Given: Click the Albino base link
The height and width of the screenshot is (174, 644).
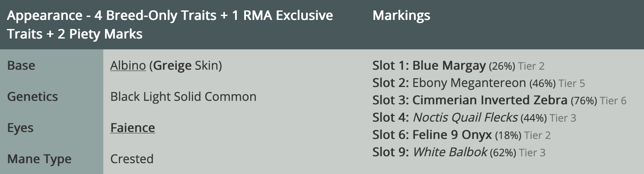Looking at the screenshot, I should coord(128,66).
